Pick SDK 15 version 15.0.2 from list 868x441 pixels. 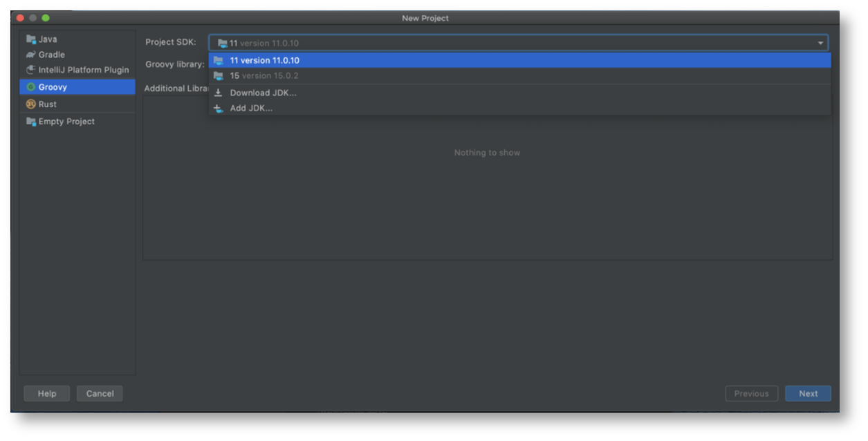[519, 76]
